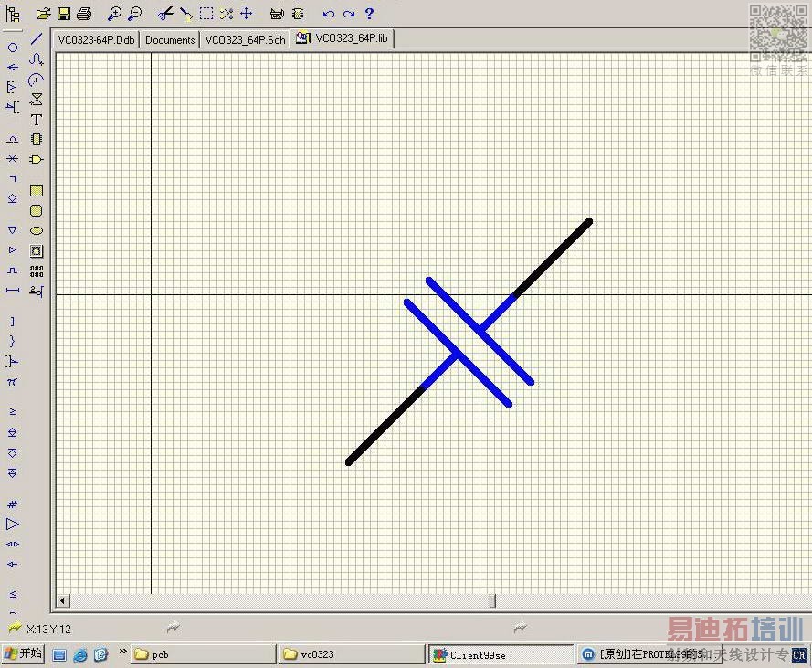Select the Ellipse drawing tool
Screen dimensions: 812x668
37,231
